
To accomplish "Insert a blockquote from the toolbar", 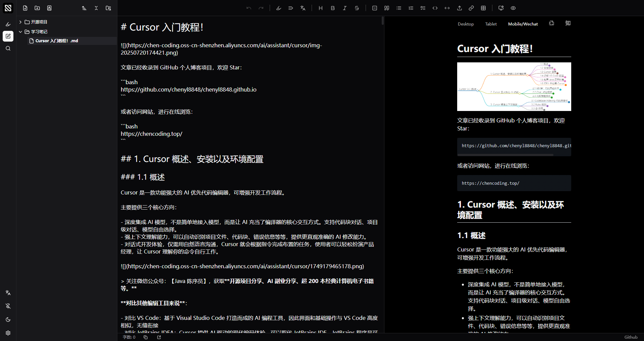I will (387, 8).
